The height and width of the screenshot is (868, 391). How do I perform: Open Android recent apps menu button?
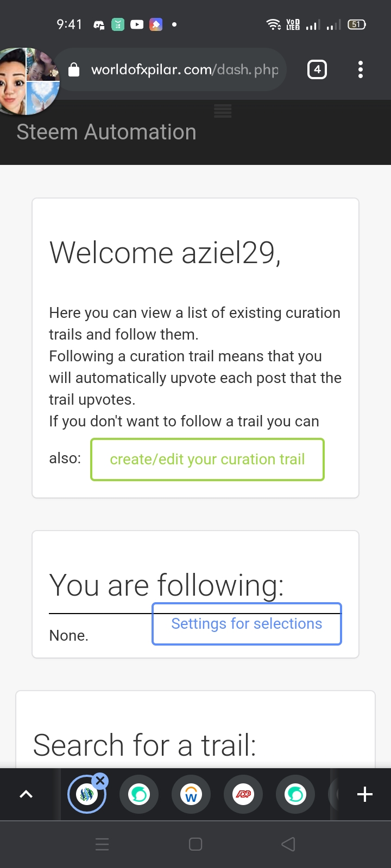point(102,844)
